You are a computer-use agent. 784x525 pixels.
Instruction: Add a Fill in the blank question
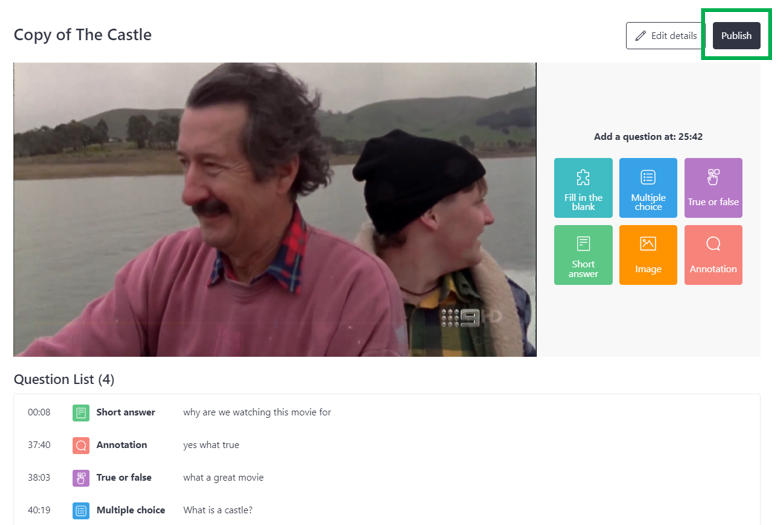click(x=583, y=188)
